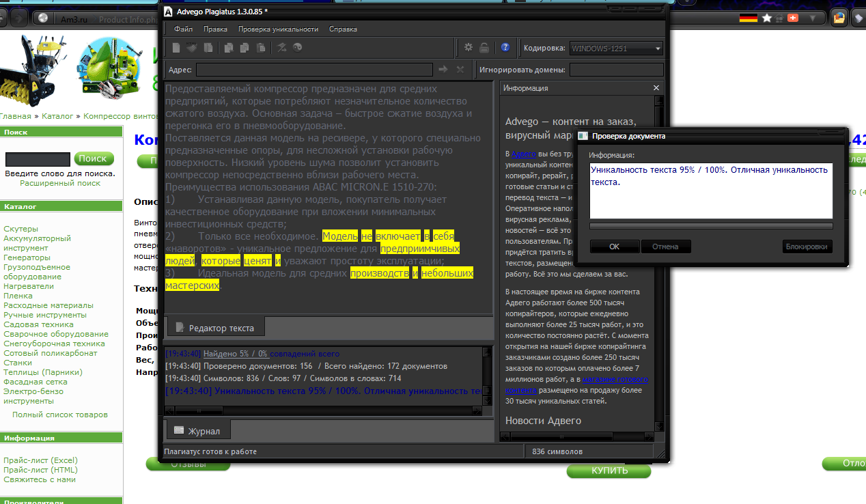
Task: Switch to the Журнал tab
Action: click(198, 431)
